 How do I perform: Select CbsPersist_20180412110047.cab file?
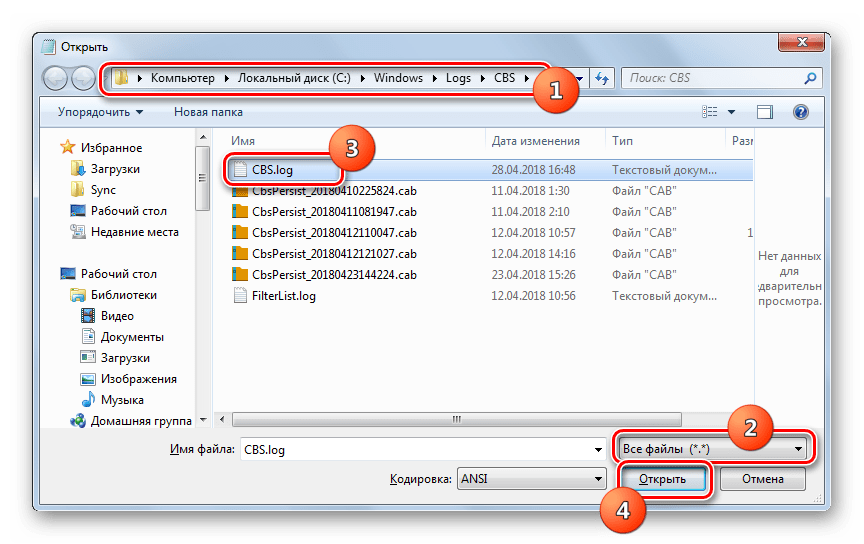tap(334, 233)
